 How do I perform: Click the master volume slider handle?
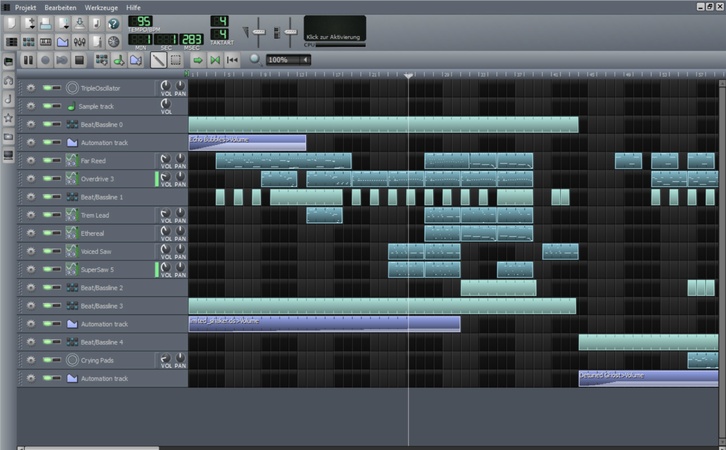[259, 32]
